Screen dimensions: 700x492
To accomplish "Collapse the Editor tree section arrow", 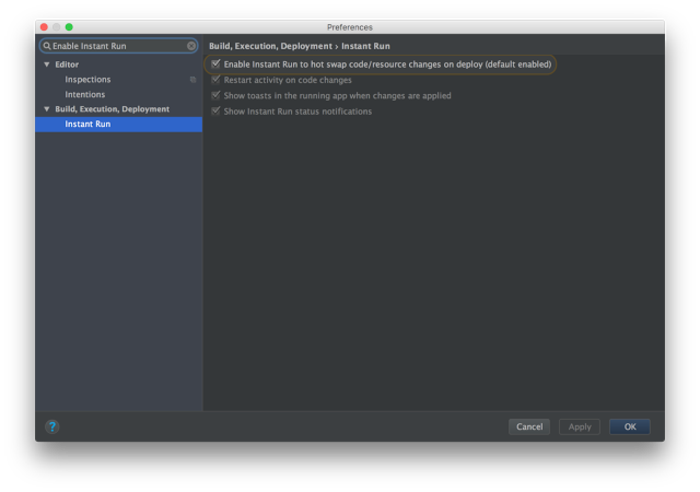I will point(46,64).
